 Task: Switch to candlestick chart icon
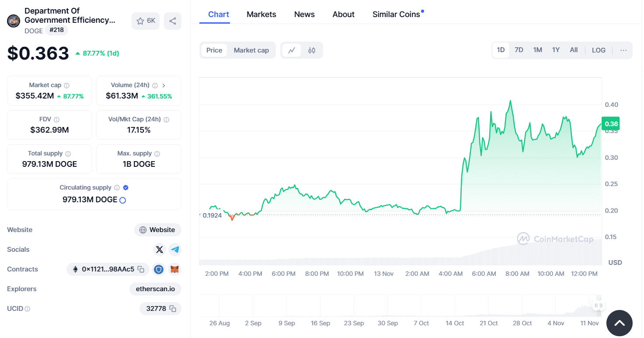click(x=312, y=50)
